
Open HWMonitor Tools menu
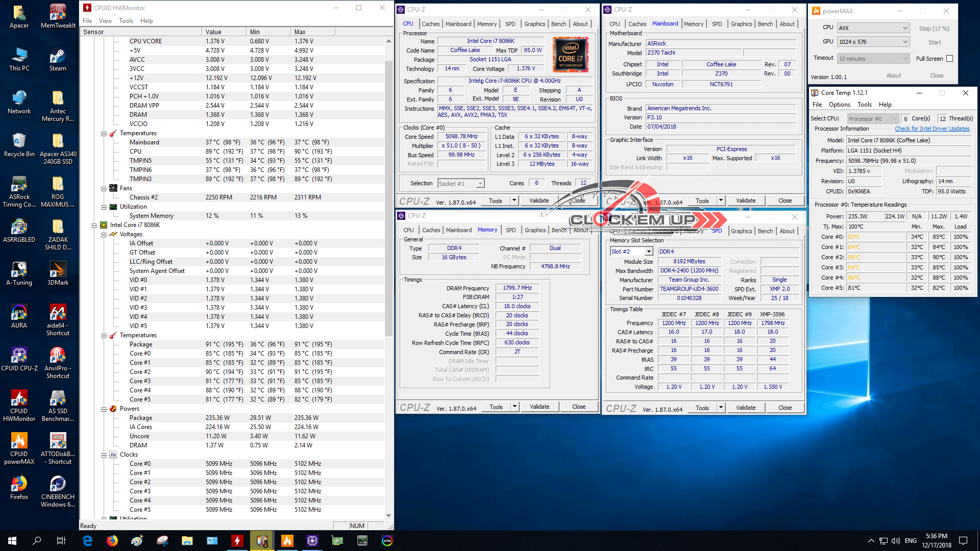click(126, 21)
